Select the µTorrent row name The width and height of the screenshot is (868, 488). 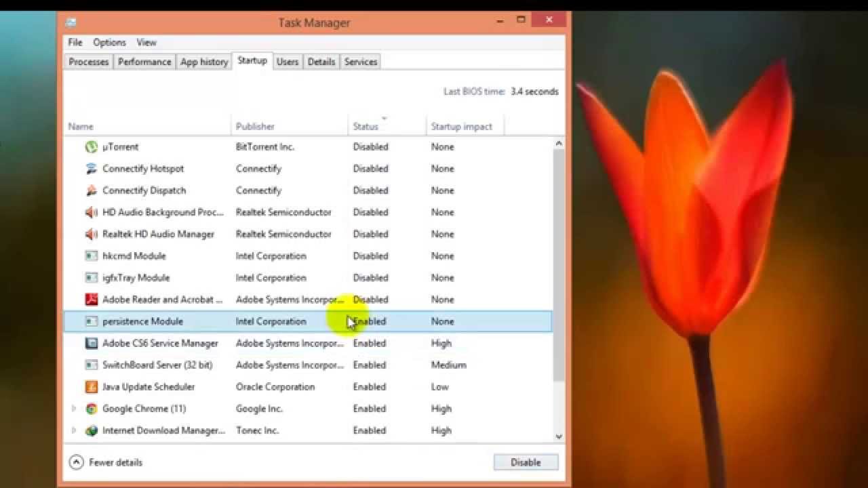(121, 146)
